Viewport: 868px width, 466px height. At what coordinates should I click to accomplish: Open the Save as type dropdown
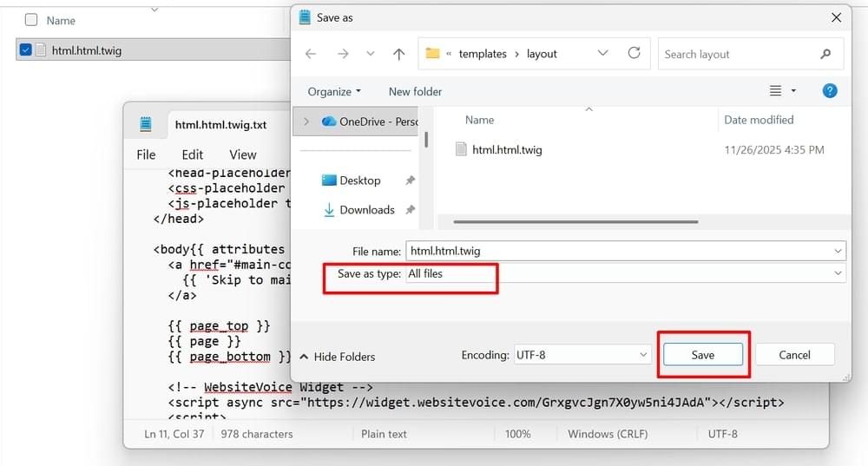[625, 273]
